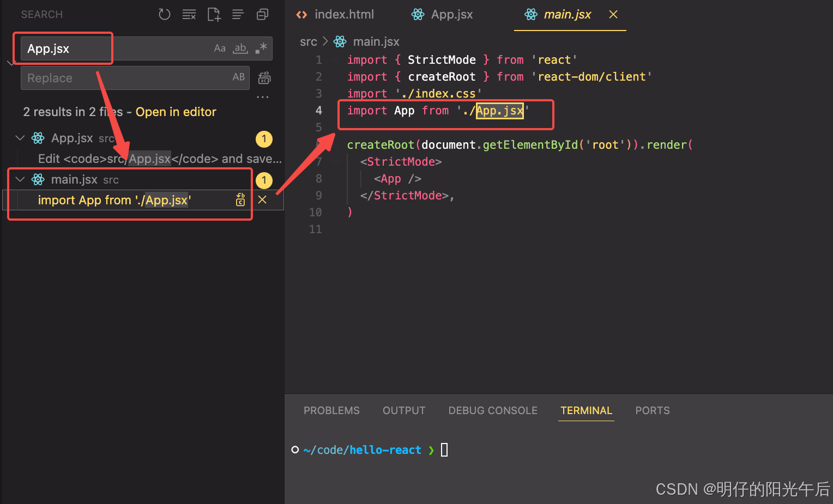
Task: Click src in breadcrumb
Action: point(309,41)
